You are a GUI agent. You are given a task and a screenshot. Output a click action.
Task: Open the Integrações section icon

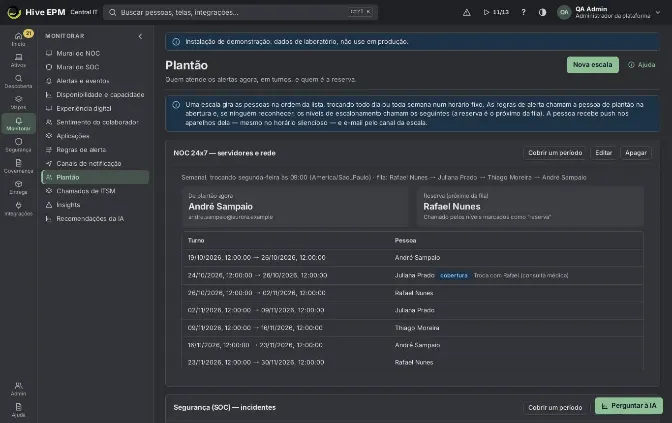pyautogui.click(x=18, y=209)
